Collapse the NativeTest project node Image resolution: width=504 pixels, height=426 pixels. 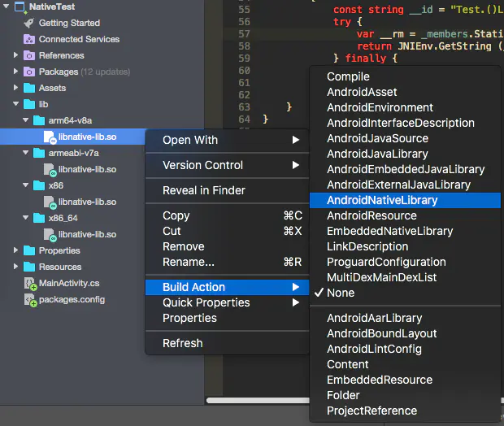tap(7, 7)
